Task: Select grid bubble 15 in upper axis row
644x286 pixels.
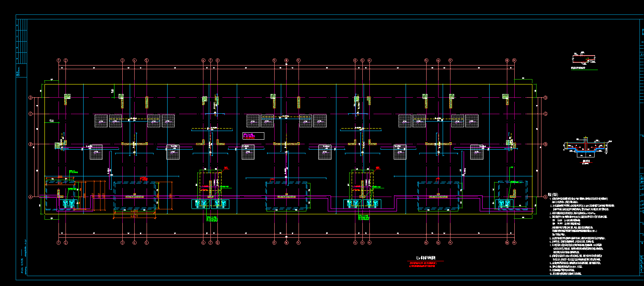Action: coord(426,60)
